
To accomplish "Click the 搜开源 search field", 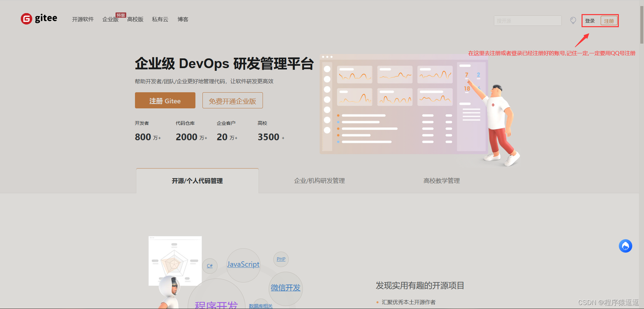I will click(x=527, y=21).
